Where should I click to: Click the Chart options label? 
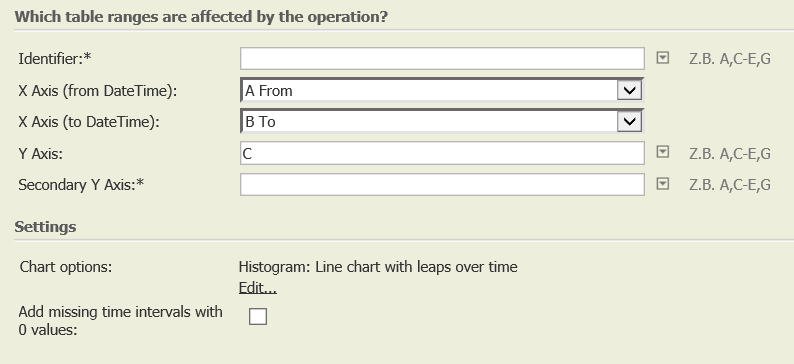coord(66,267)
